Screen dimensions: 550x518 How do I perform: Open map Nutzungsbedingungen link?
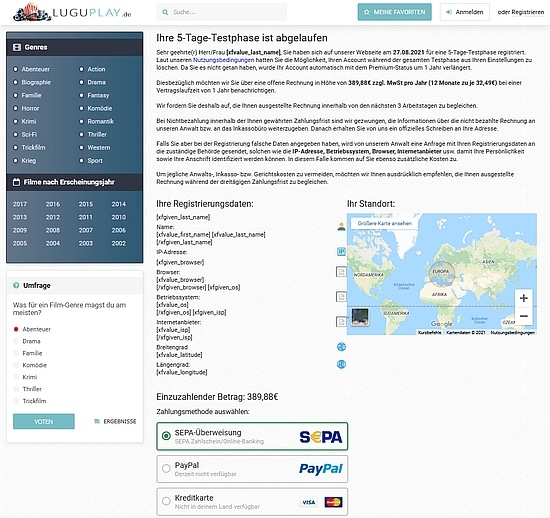(512, 332)
